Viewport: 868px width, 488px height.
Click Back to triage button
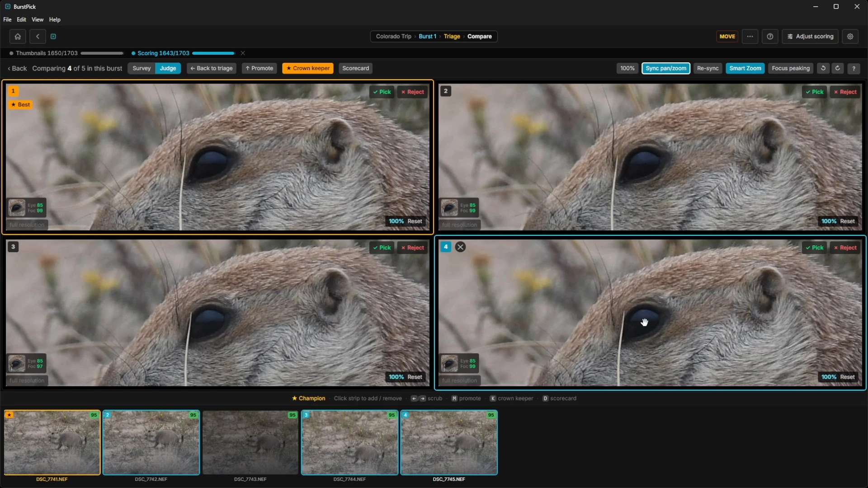[x=212, y=68]
